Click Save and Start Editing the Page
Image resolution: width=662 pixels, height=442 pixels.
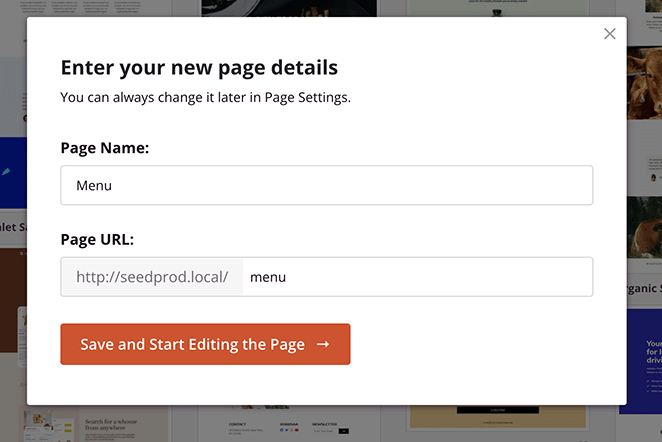tap(205, 344)
